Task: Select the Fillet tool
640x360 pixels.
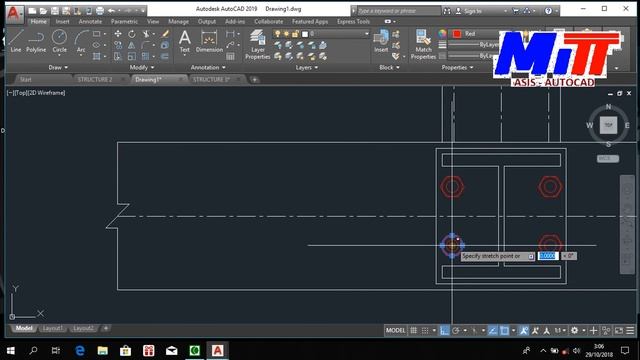Action: 145,45
